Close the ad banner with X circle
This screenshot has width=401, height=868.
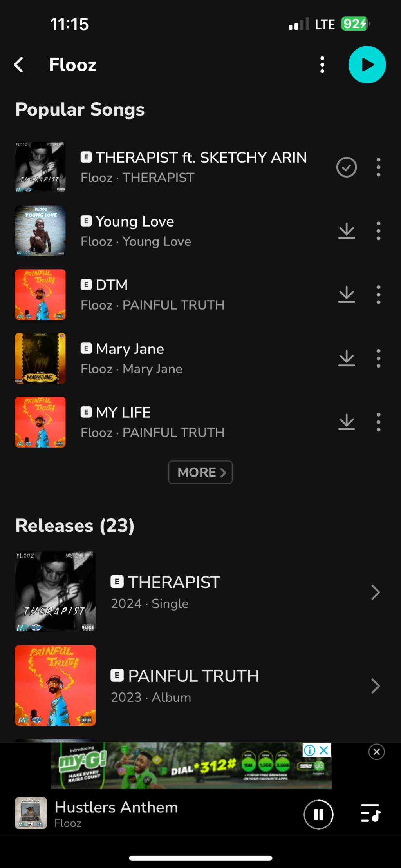[376, 752]
